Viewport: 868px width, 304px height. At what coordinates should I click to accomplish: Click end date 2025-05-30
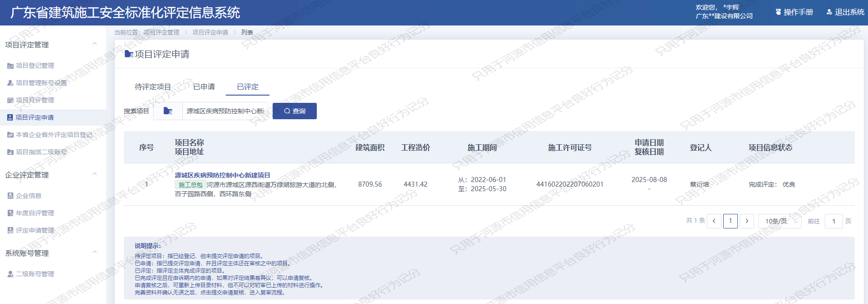488,189
